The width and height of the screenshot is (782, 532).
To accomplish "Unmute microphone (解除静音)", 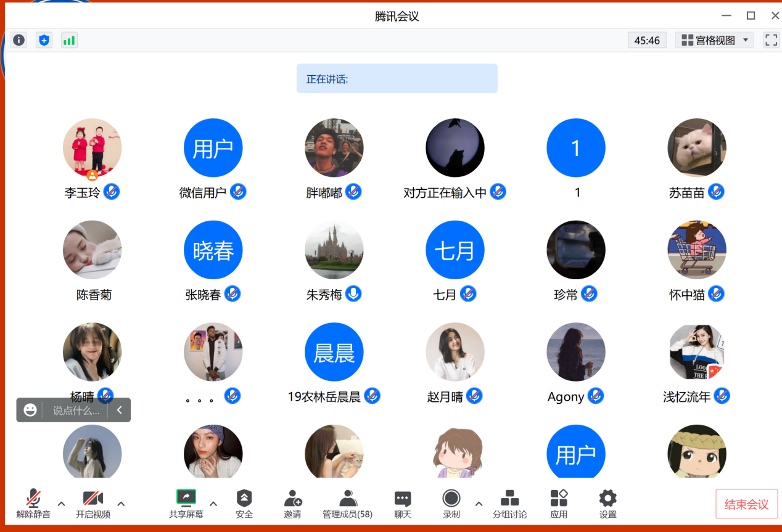I will click(33, 504).
